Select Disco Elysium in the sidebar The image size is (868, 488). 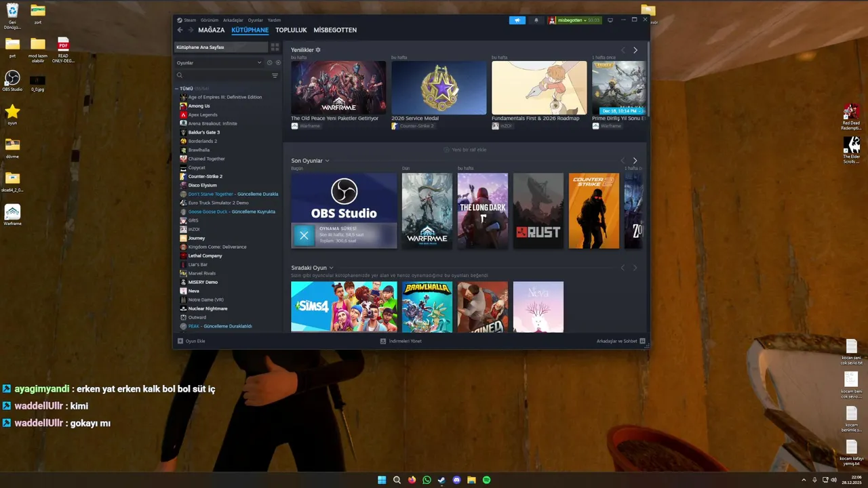202,185
